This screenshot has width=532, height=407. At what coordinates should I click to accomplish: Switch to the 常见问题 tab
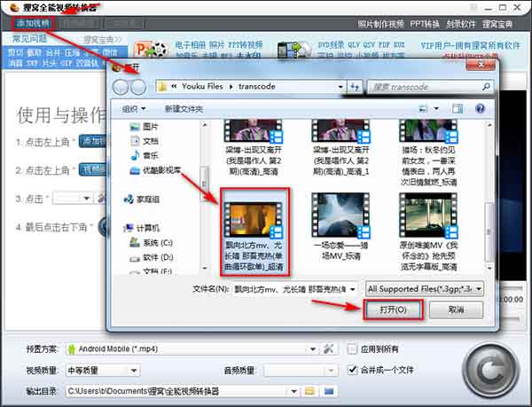click(30, 39)
